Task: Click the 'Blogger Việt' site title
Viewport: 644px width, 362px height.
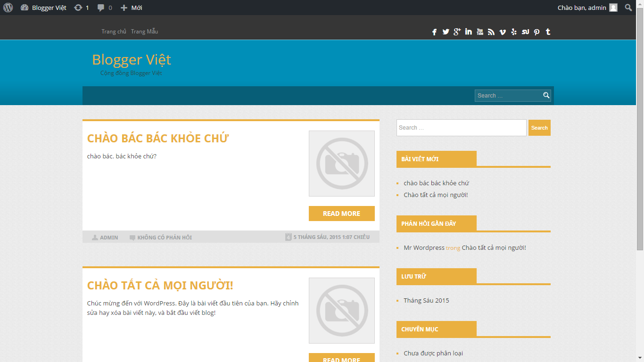Action: click(x=132, y=60)
